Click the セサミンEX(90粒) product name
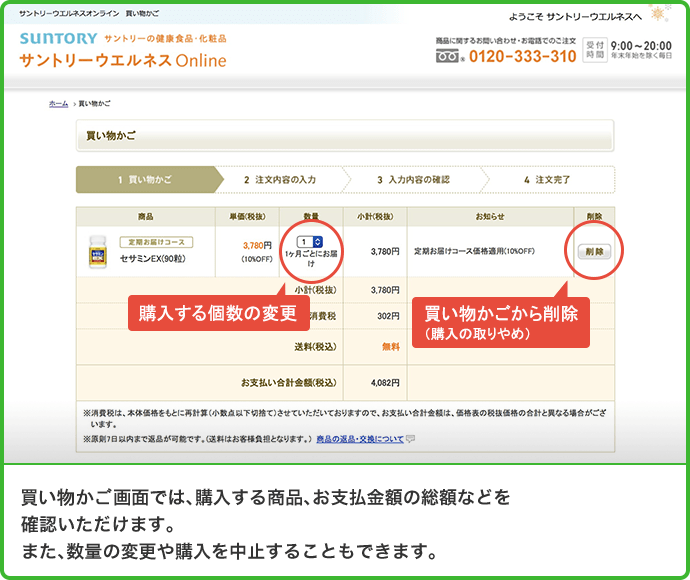The image size is (690, 580). click(153, 259)
